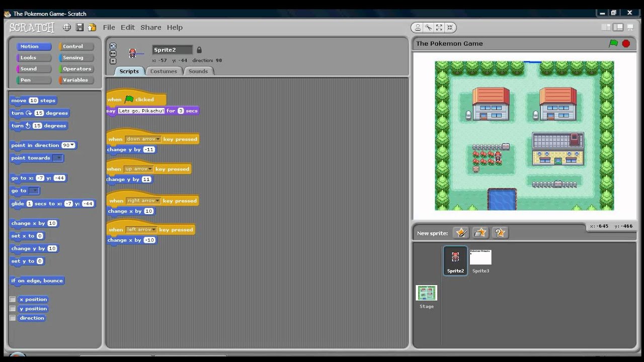
Task: Open the 'down arrow' key dropdown in script
Action: tap(143, 139)
